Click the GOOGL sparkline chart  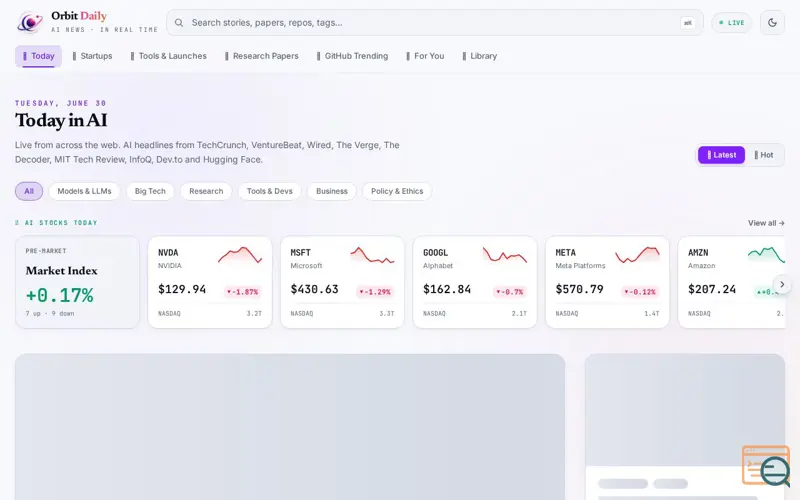(x=505, y=255)
